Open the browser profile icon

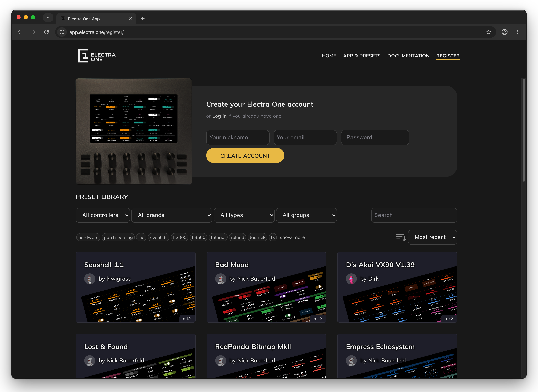coord(504,32)
